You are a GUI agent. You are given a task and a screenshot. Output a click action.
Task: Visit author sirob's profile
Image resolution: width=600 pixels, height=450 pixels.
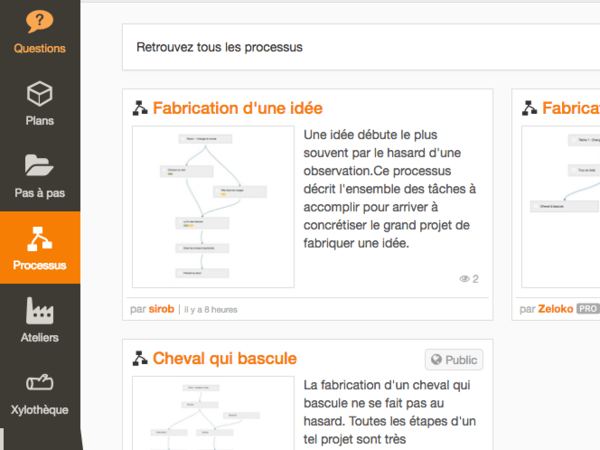click(162, 309)
